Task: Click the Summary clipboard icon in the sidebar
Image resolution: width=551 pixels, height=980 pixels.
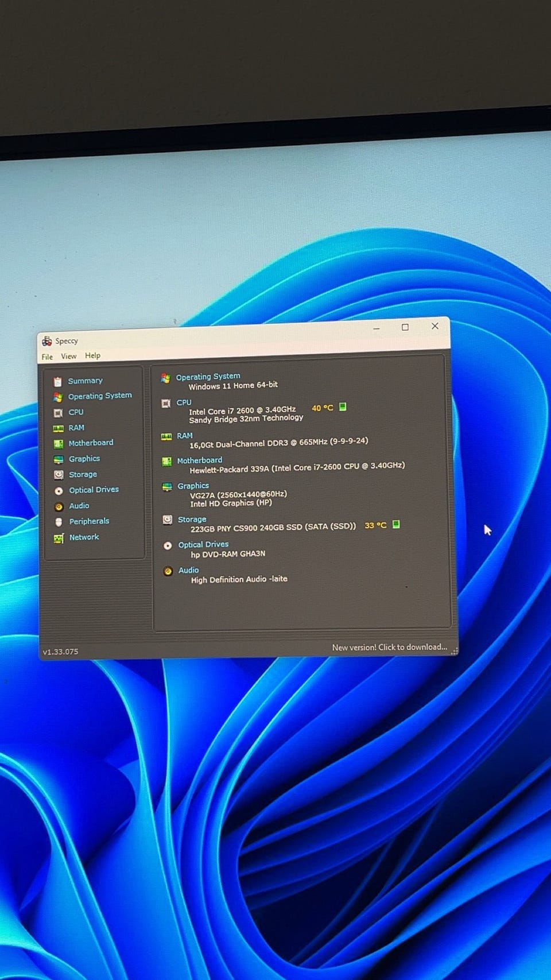Action: click(x=57, y=381)
